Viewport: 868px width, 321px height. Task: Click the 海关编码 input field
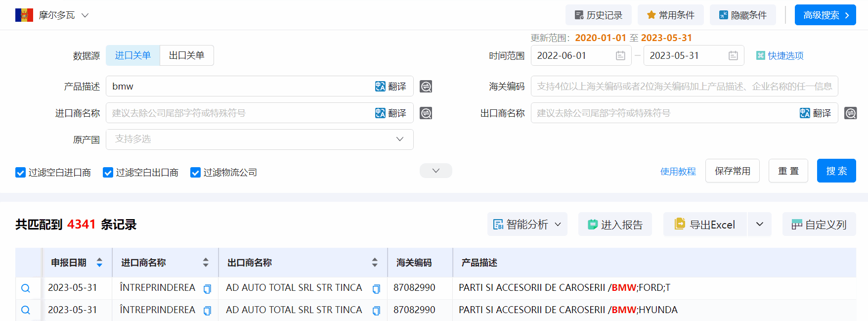pyautogui.click(x=684, y=87)
